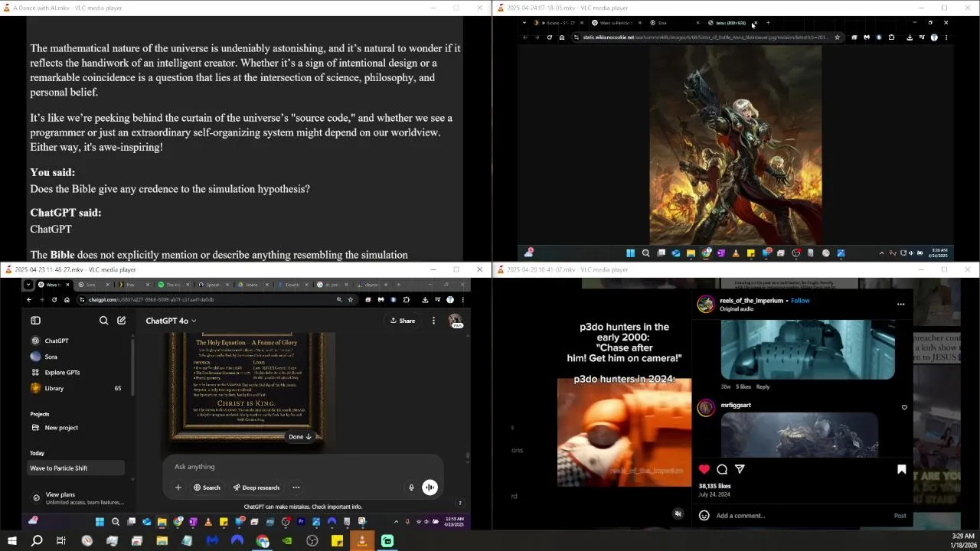This screenshot has height=551, width=980.
Task: Select the 'Wave to Particle Shift' chat
Action: [x=75, y=468]
